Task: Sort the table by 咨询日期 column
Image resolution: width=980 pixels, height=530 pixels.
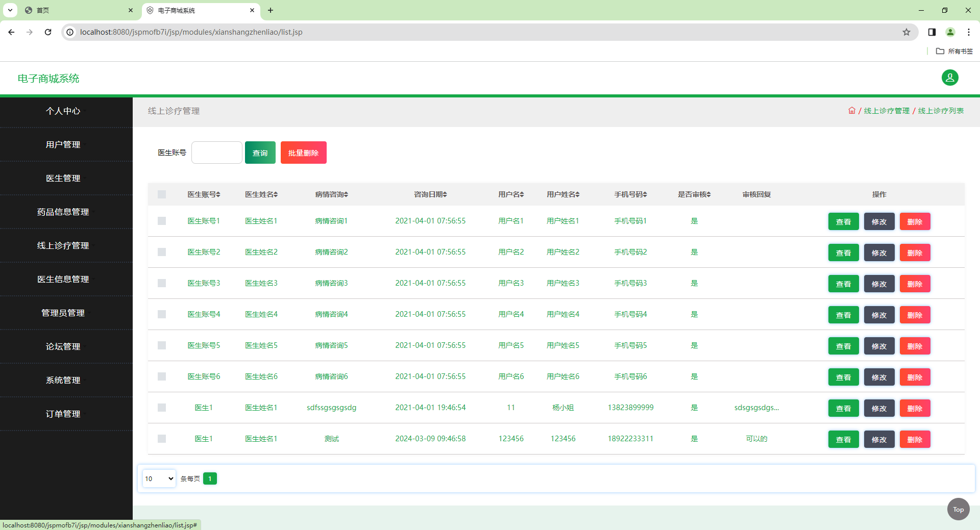Action: click(430, 194)
